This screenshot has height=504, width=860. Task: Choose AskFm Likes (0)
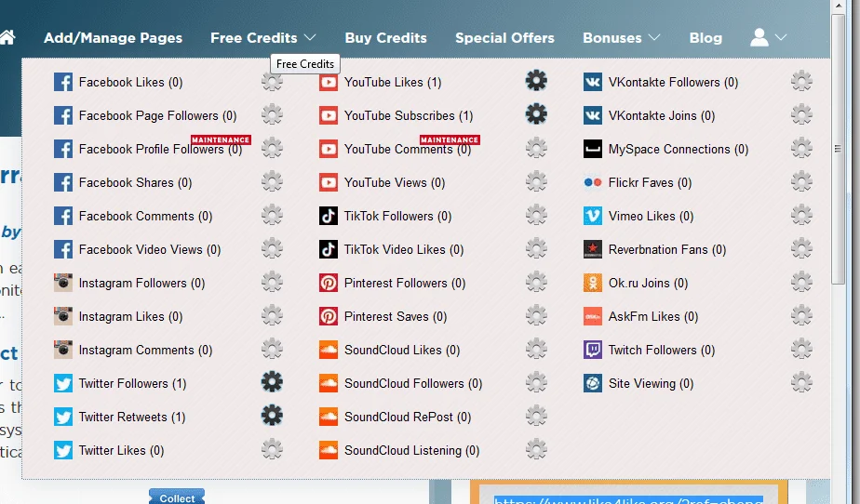(x=652, y=317)
